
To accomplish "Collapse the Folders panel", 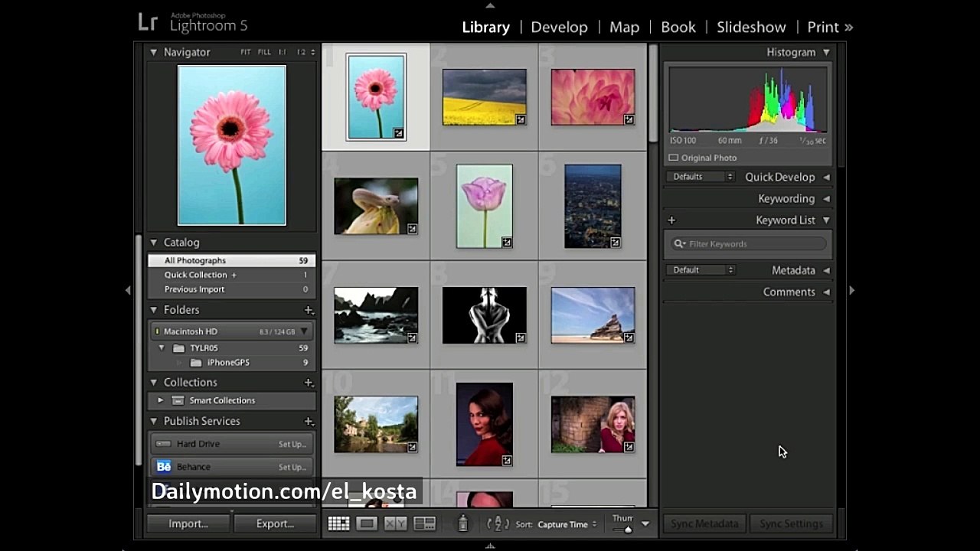I will (x=154, y=310).
